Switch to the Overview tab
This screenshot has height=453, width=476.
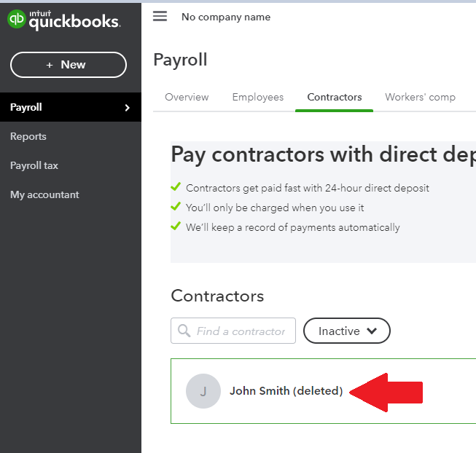187,97
